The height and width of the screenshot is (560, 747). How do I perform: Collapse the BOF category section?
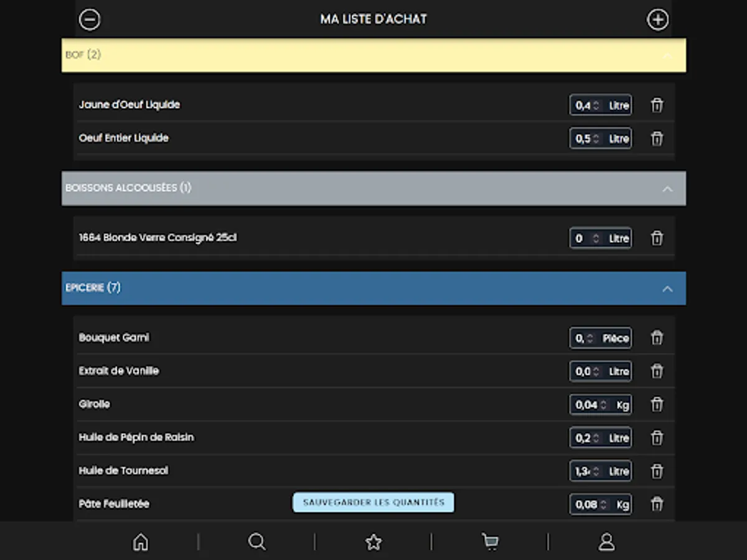[x=668, y=55]
